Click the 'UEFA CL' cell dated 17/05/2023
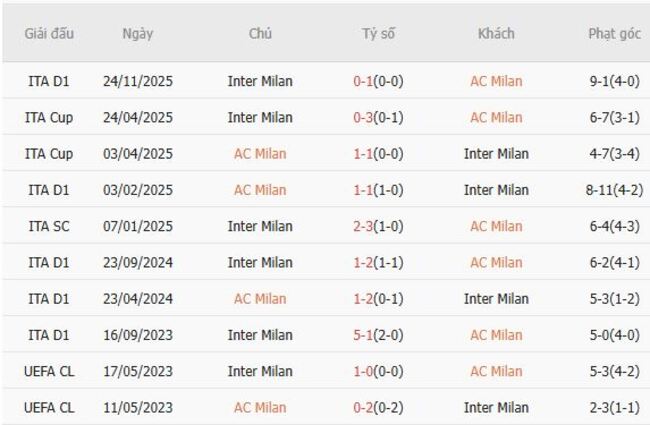The image size is (650, 425). coord(48,371)
